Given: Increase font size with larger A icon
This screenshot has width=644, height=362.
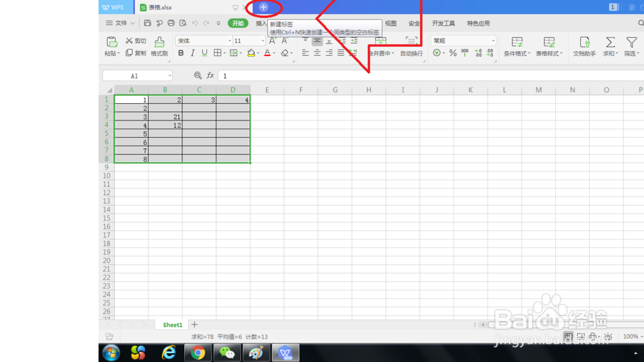Looking at the screenshot, I should point(272,41).
